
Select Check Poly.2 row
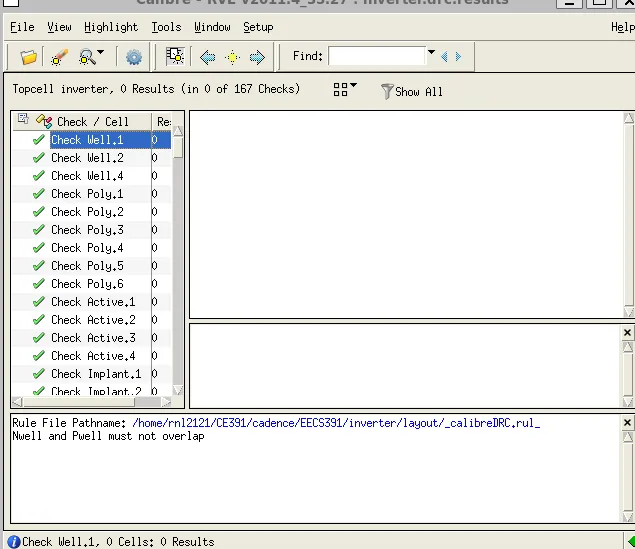pyautogui.click(x=92, y=212)
